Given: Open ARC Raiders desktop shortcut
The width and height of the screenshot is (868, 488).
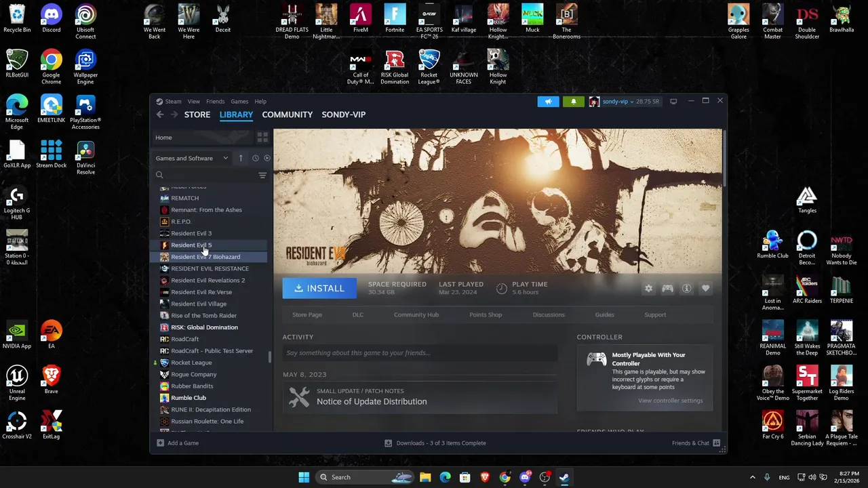Looking at the screenshot, I should [807, 289].
